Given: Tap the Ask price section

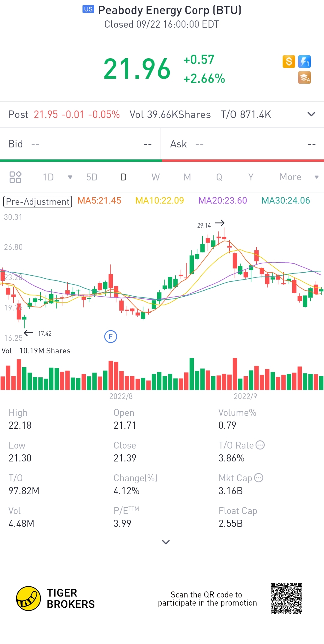Looking at the screenshot, I should tap(242, 144).
